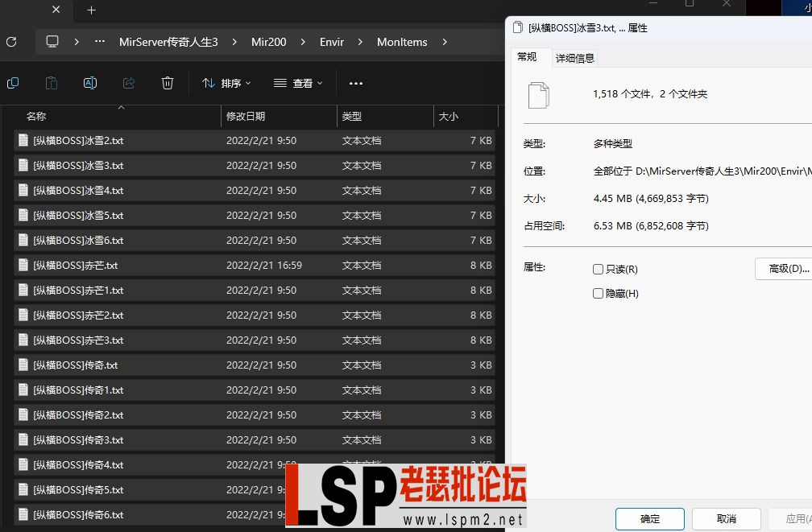The image size is (812, 532).
Task: Click the Refresh icon in the address bar
Action: pyautogui.click(x=12, y=42)
